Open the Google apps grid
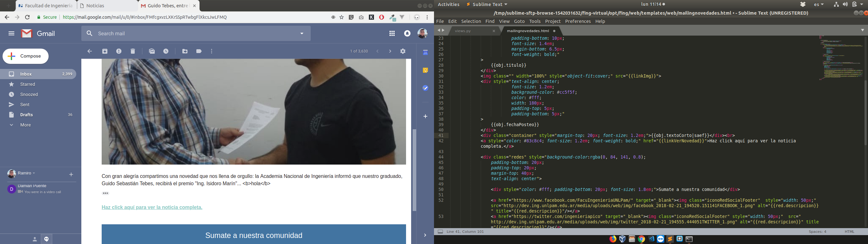The width and height of the screenshot is (868, 244). pyautogui.click(x=392, y=33)
